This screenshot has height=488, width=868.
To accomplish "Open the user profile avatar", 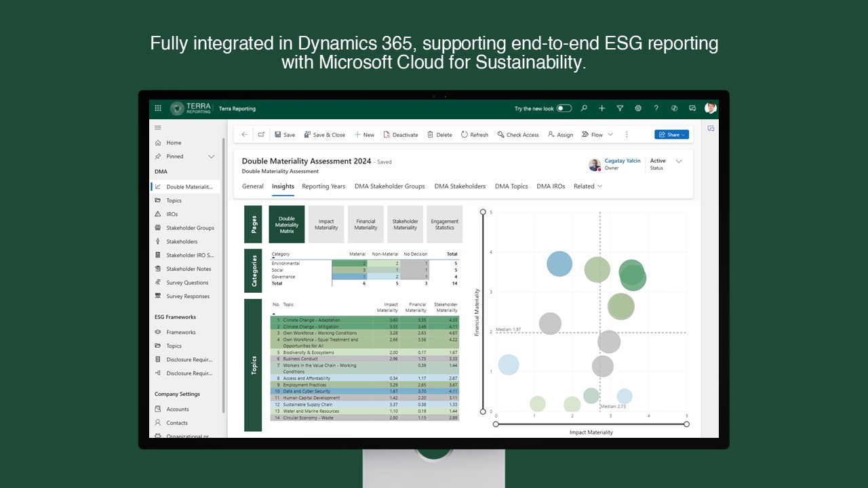I will coord(710,108).
